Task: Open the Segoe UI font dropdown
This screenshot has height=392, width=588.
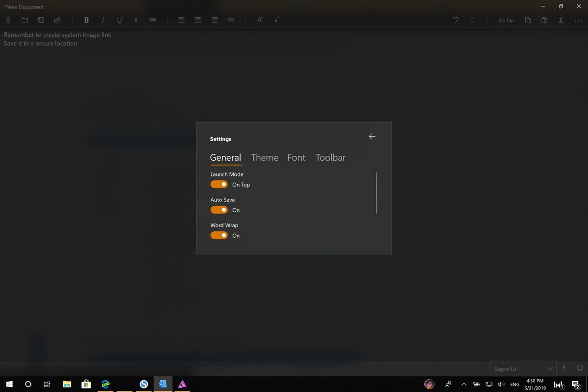Action: pyautogui.click(x=523, y=368)
